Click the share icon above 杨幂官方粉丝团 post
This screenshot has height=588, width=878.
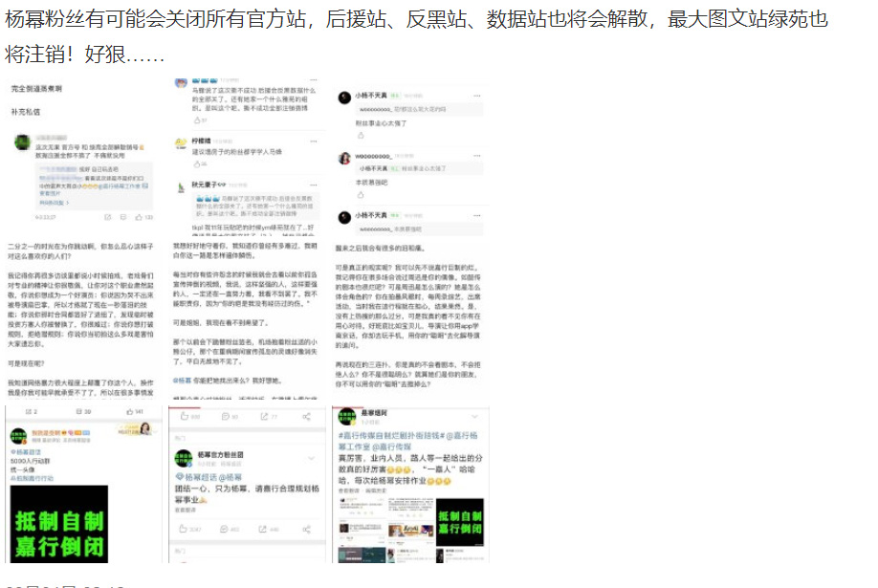(306, 417)
